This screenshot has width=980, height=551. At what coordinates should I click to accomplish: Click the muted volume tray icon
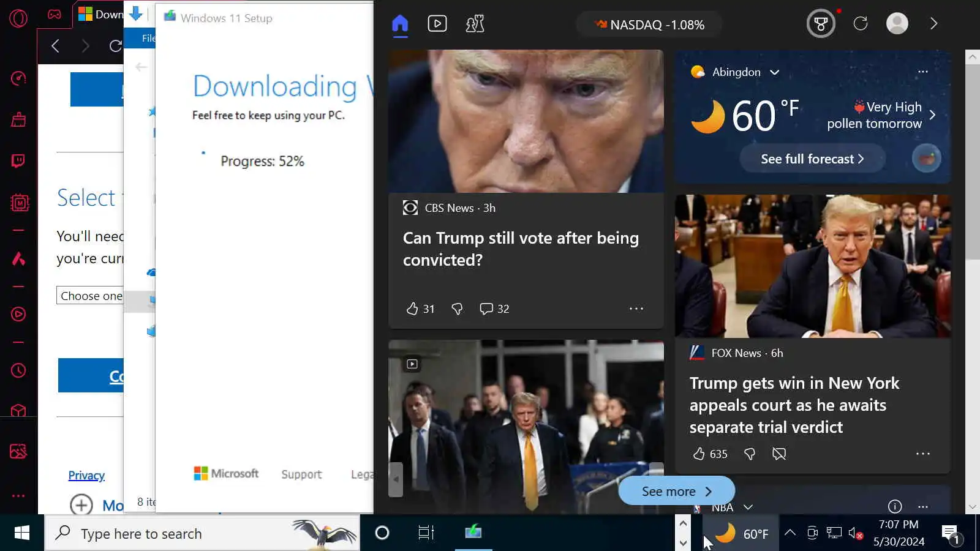856,533
